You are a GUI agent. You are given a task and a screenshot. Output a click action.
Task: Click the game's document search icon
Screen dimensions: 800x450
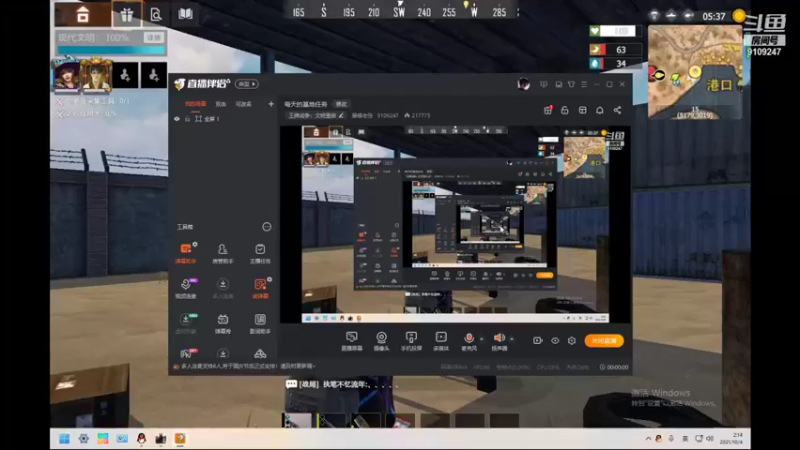(156, 14)
